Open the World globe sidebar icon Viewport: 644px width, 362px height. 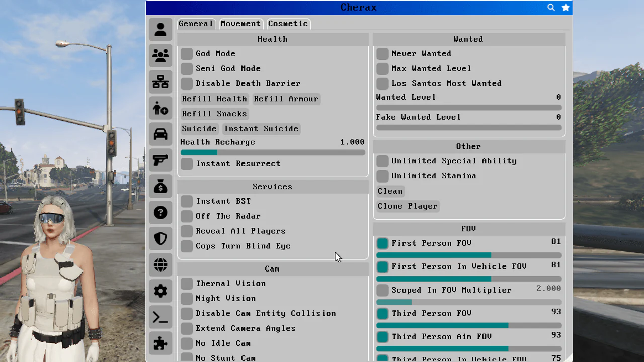point(160,265)
